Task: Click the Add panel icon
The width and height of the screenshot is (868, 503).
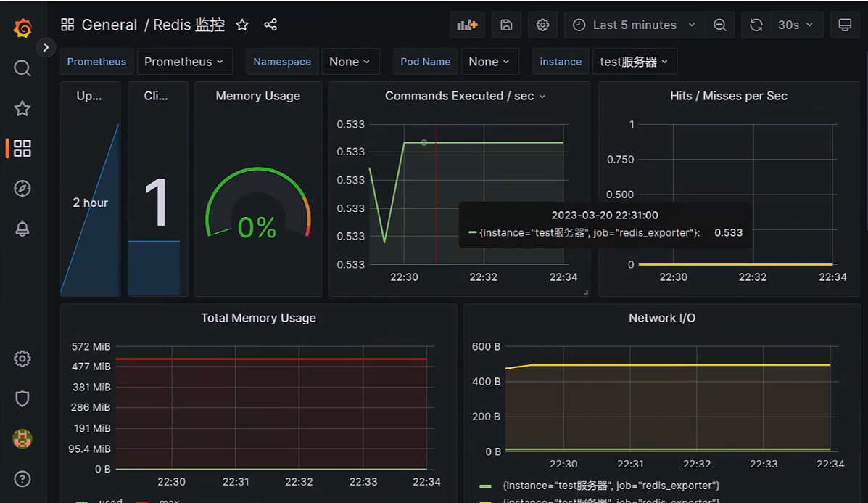Action: click(467, 24)
